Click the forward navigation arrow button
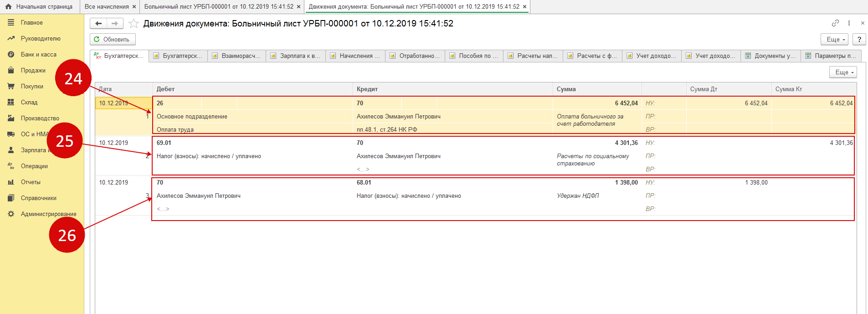This screenshot has height=314, width=868. pos(114,23)
